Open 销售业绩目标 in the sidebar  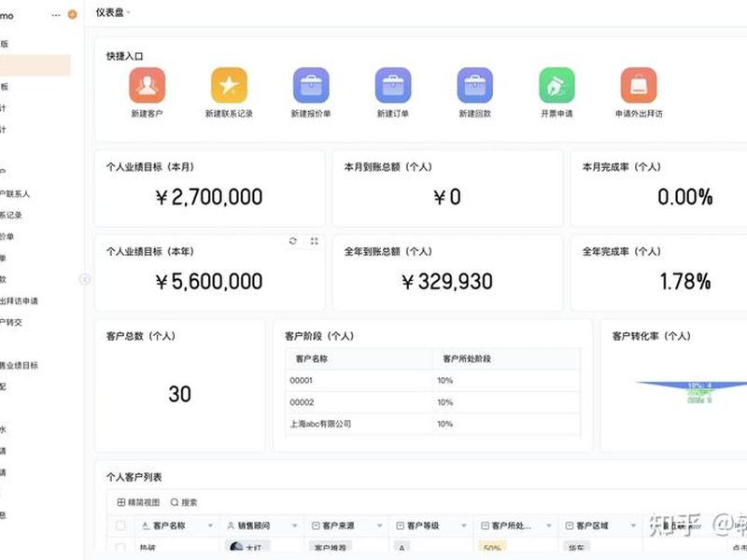[19, 365]
